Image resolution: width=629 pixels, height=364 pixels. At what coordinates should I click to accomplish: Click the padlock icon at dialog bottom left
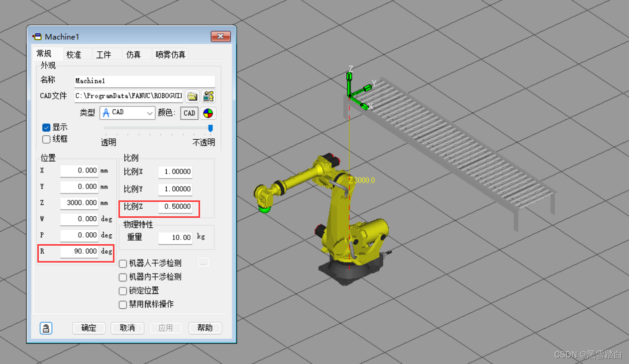(46, 328)
